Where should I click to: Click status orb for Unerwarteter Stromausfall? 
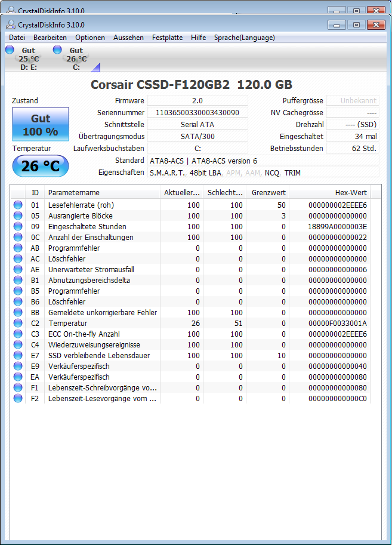click(x=18, y=270)
